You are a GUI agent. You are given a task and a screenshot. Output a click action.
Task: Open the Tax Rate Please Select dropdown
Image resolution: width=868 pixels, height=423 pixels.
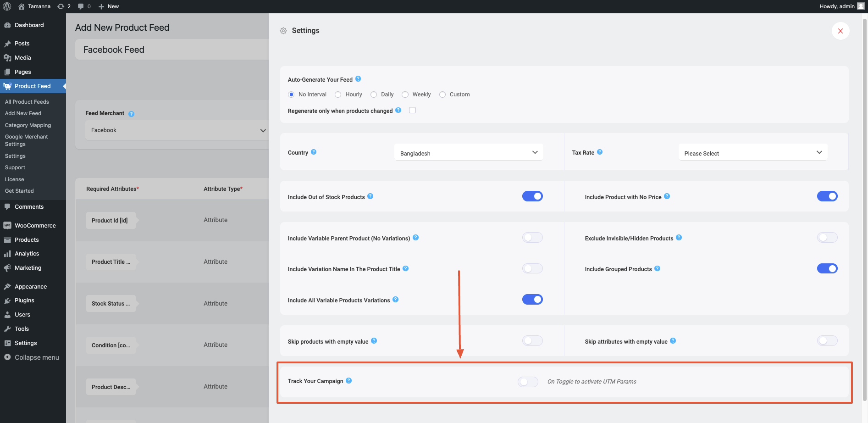tap(753, 152)
